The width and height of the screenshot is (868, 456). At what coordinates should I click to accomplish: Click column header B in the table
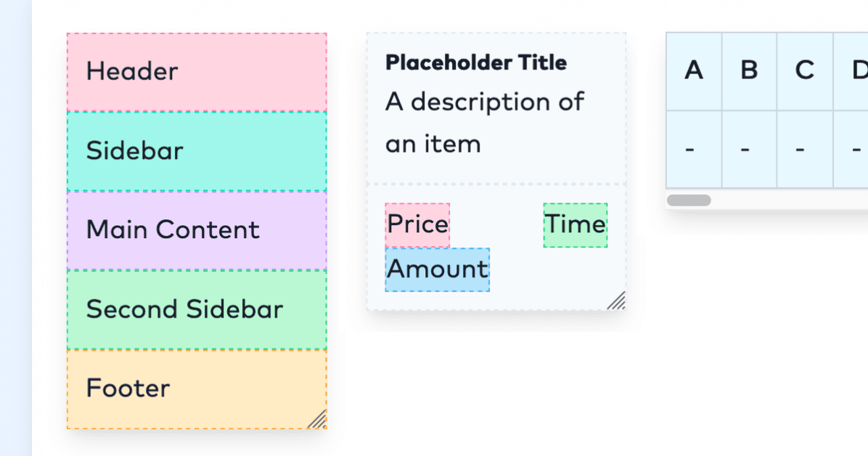tap(749, 71)
